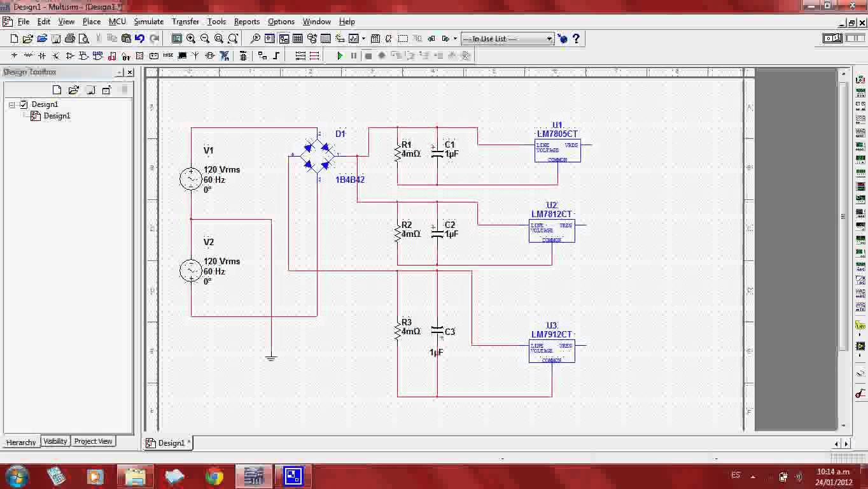Place an analog op-amp component

click(x=70, y=56)
